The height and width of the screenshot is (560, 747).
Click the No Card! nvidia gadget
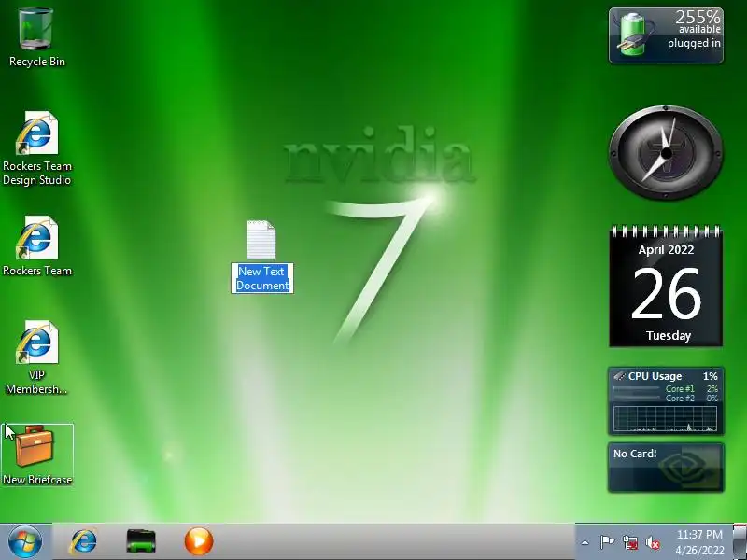pyautogui.click(x=666, y=468)
